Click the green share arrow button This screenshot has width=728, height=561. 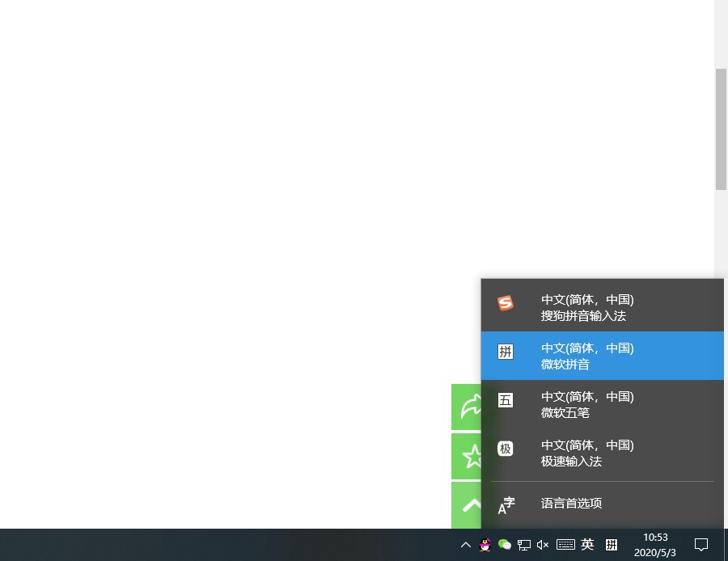pos(466,407)
